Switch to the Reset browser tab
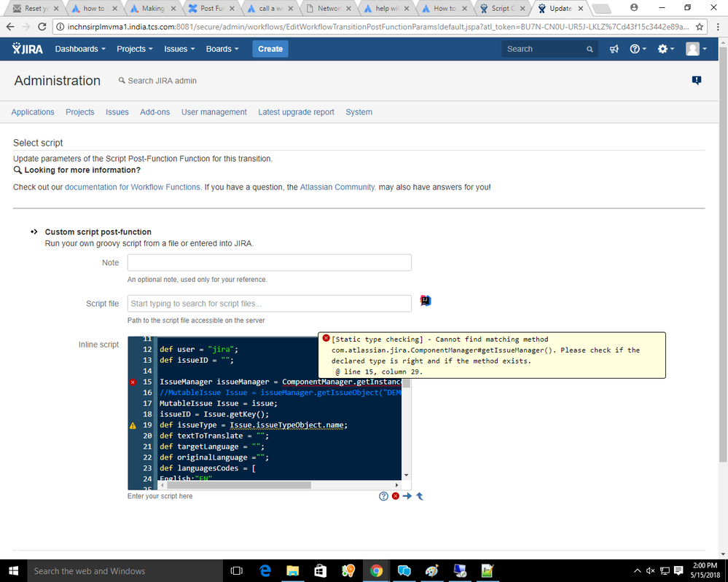Image resolution: width=728 pixels, height=582 pixels. [36, 8]
